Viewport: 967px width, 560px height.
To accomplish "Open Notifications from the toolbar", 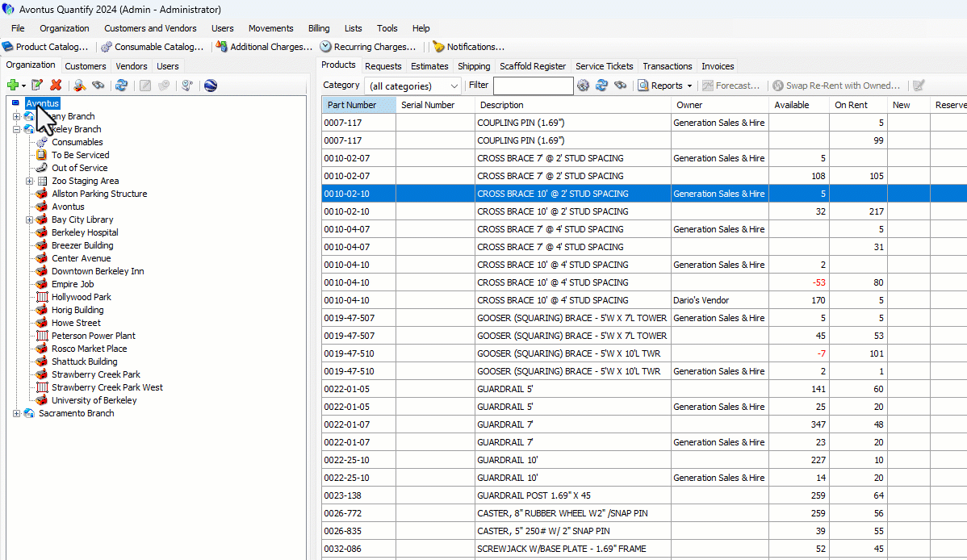I will tap(468, 47).
